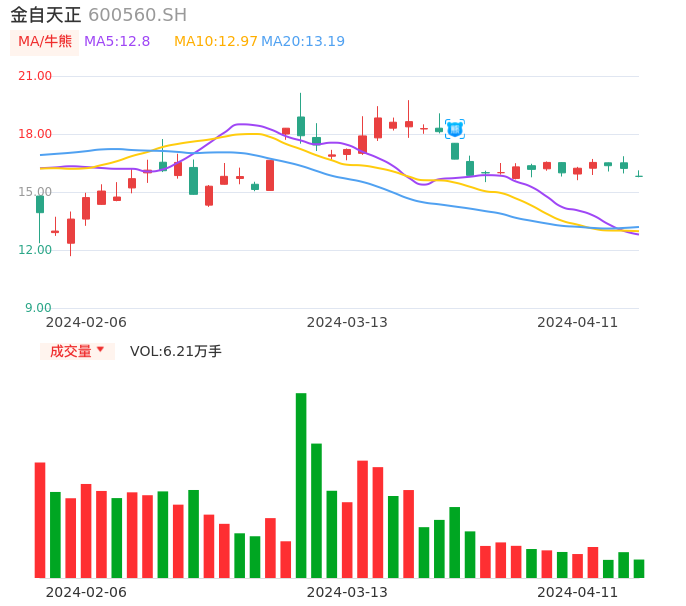Toggle the blue MA20:13.19 legend
The height and width of the screenshot is (606, 686).
click(303, 42)
